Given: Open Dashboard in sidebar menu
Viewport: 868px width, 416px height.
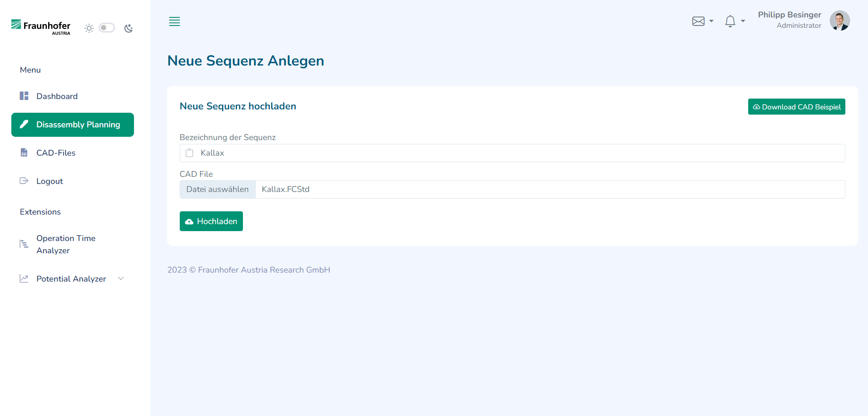Looking at the screenshot, I should click(x=73, y=96).
